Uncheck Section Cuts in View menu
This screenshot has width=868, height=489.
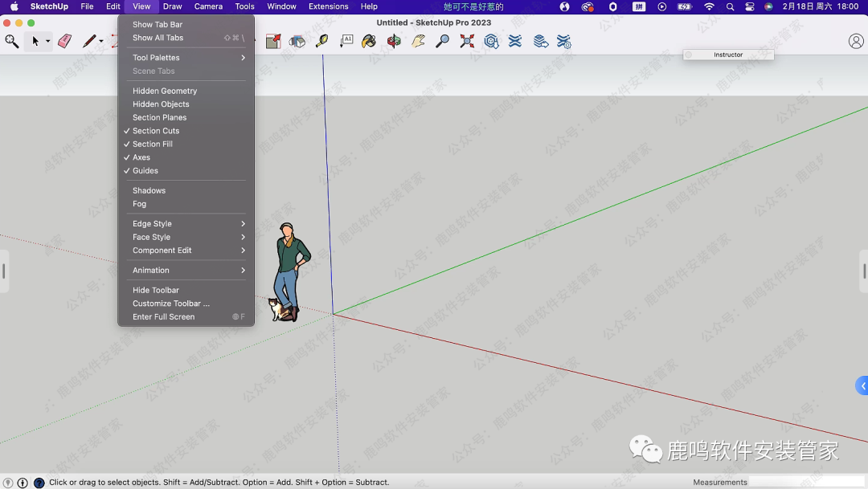[x=156, y=131]
